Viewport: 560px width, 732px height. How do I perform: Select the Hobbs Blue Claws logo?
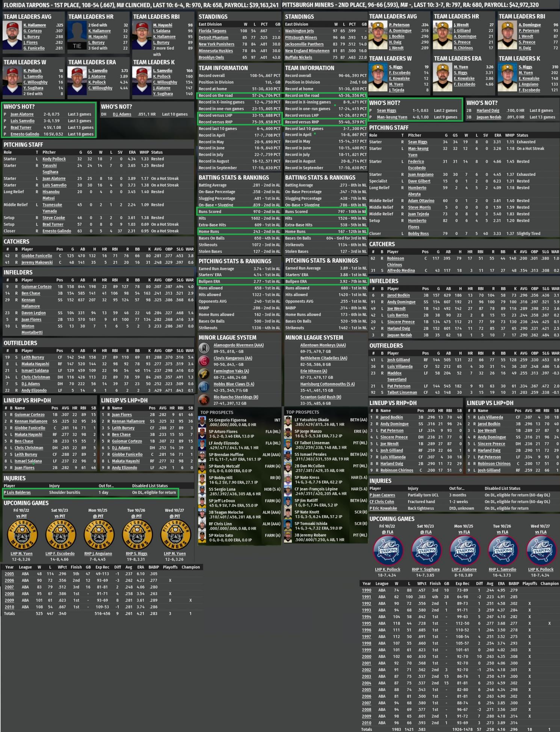coord(204,387)
